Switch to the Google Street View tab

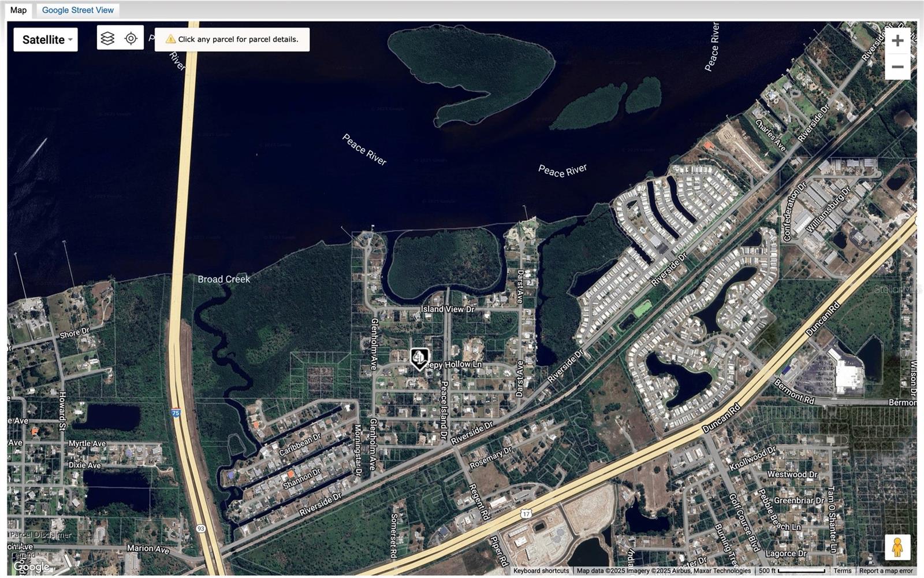point(78,10)
